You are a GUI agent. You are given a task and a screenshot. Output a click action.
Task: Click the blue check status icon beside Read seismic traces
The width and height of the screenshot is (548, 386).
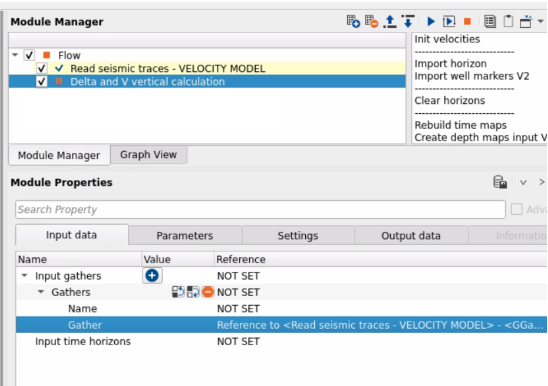(x=59, y=68)
